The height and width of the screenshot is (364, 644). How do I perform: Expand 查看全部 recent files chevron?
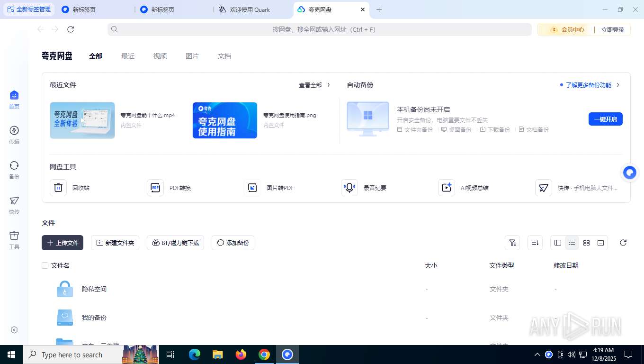coord(329,85)
